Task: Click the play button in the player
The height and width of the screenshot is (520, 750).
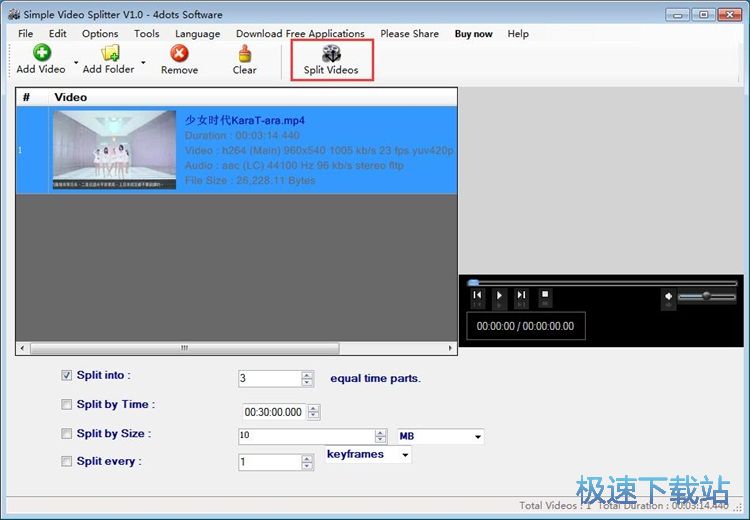Action: (x=499, y=296)
